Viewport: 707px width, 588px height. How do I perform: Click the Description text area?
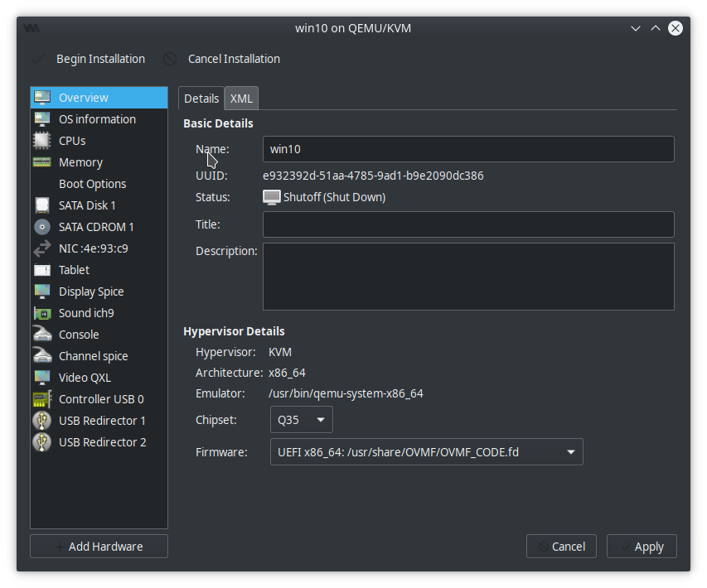468,277
